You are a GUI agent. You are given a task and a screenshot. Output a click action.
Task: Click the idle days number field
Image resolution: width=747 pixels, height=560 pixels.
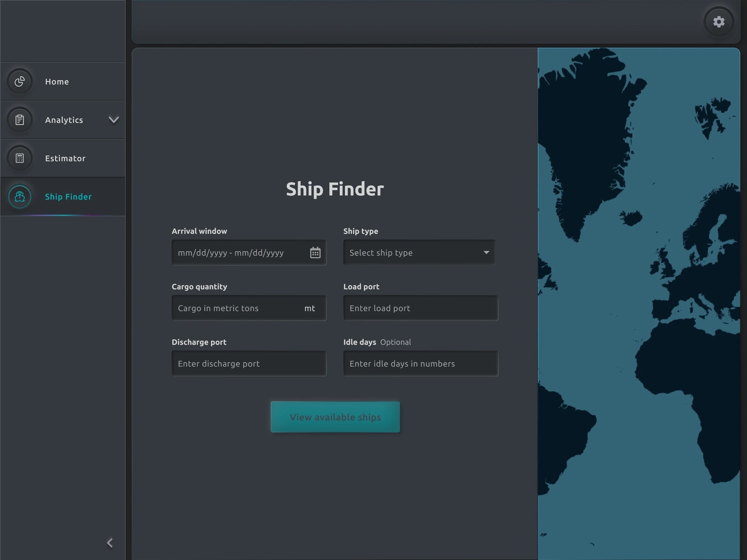click(420, 363)
